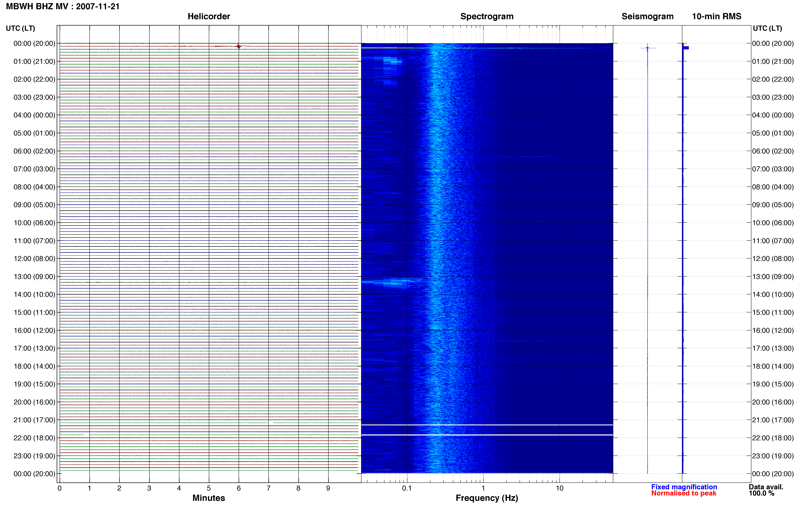Click the right '05:00 (01:00)' time label

click(x=773, y=133)
